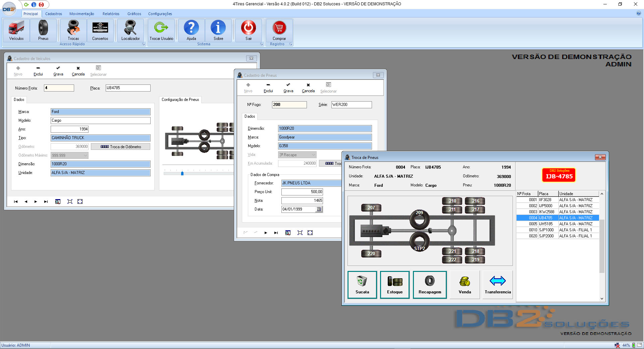Click tire configuration slider handle
This screenshot has width=644, height=349.
[182, 173]
